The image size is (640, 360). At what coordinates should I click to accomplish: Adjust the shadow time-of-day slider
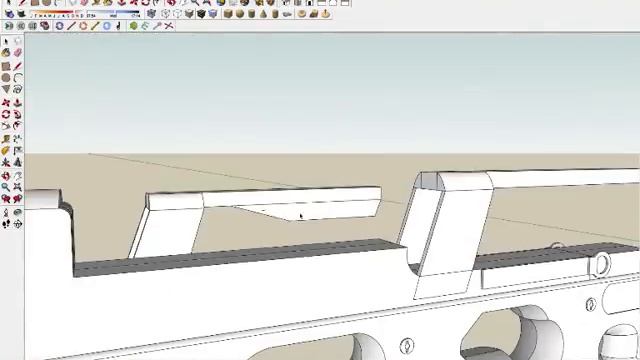click(x=114, y=14)
